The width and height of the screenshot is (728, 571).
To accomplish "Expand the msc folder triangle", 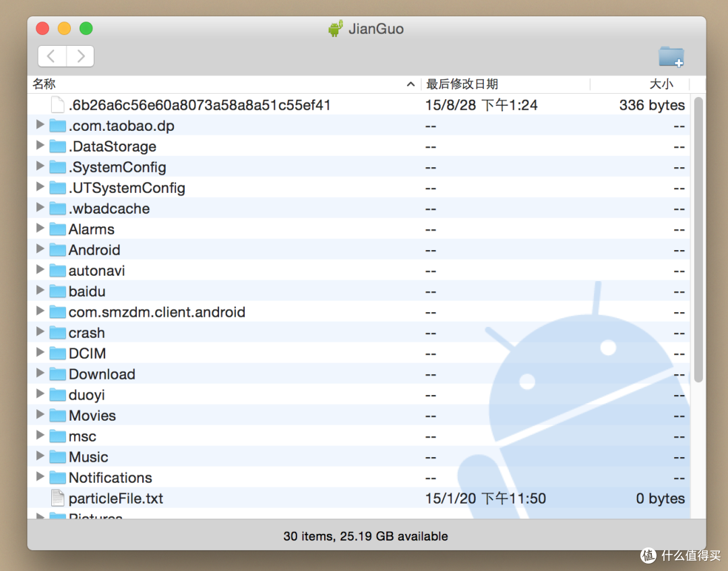I will pos(40,435).
